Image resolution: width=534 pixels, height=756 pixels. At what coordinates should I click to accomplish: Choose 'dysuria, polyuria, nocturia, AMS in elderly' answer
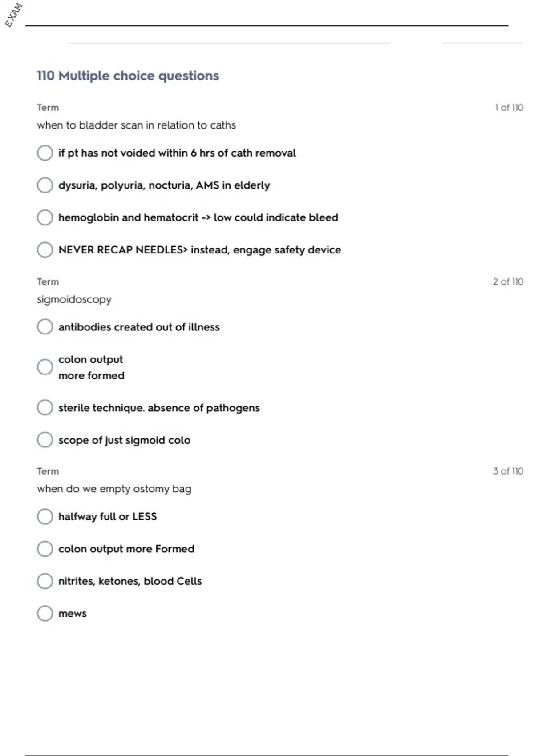click(45, 185)
